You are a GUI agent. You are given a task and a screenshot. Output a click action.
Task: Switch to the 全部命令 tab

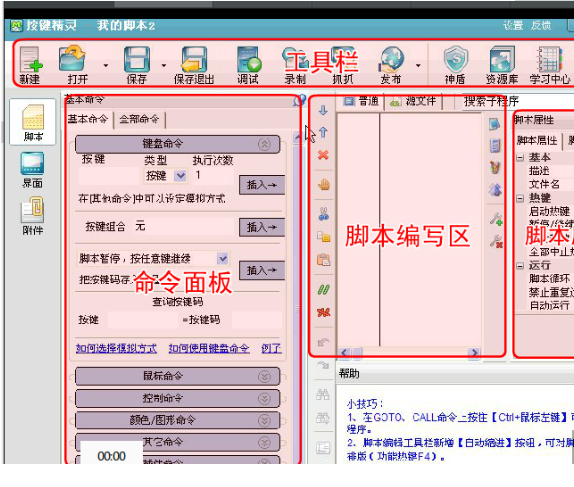tap(139, 119)
